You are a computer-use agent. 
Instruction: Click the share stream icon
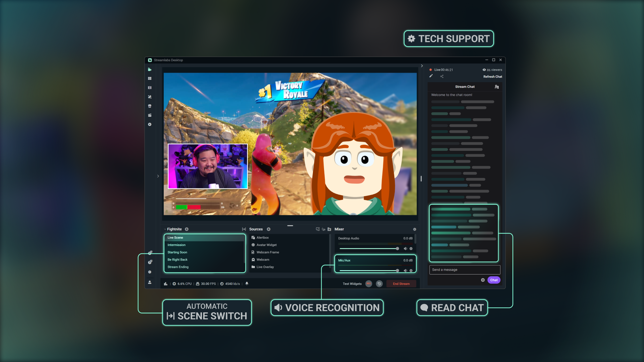[442, 76]
